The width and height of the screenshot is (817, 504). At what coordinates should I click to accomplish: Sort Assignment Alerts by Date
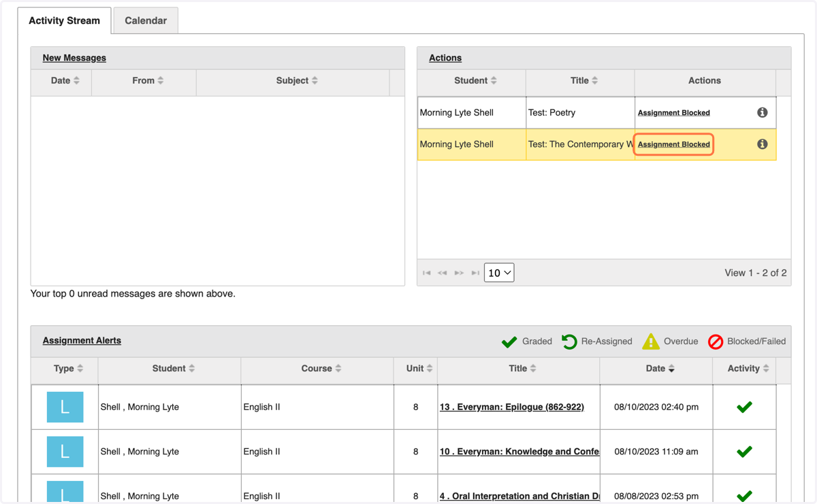pyautogui.click(x=660, y=369)
